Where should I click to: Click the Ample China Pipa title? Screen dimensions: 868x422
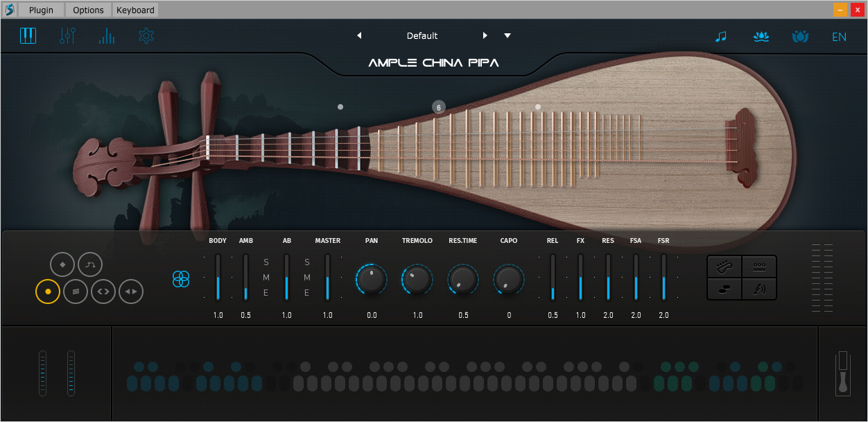coord(433,63)
